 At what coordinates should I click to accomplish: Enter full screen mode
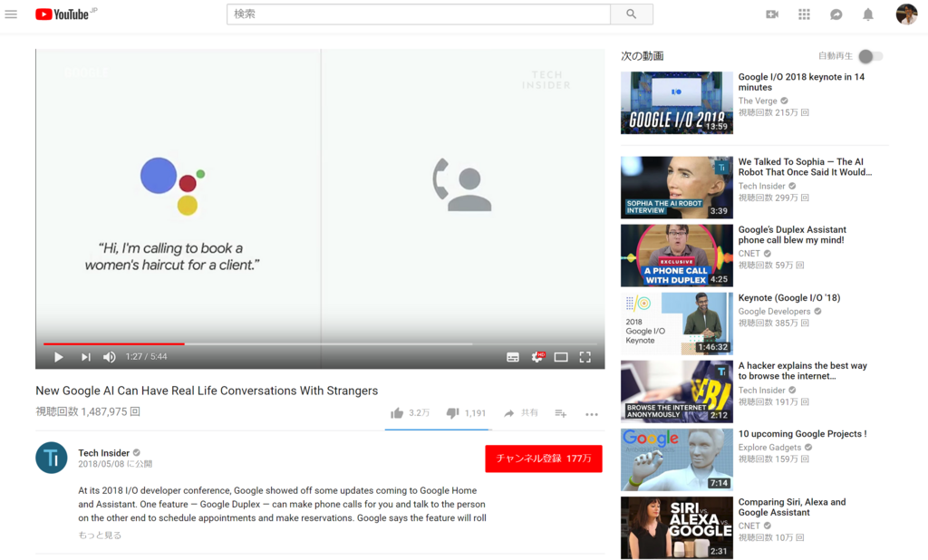click(585, 357)
